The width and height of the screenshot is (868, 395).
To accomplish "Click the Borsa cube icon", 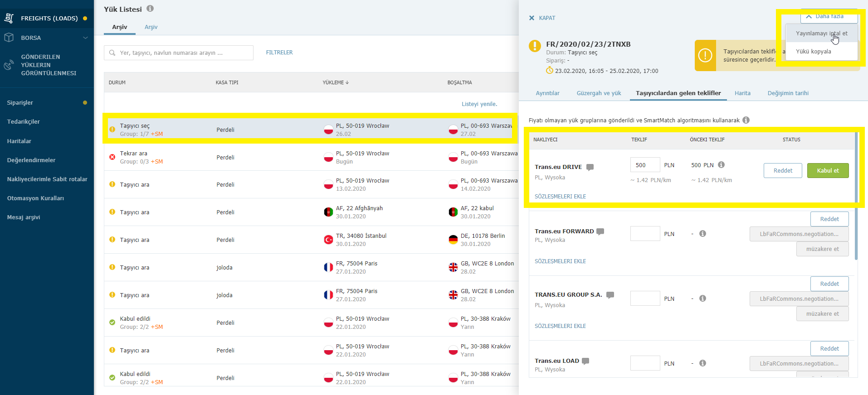I will [x=9, y=38].
